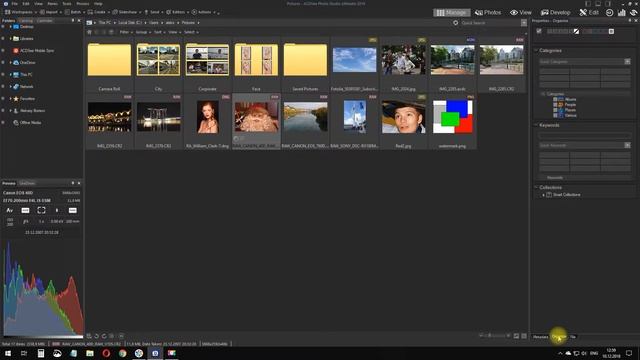
Task: Open the 365 mode icon
Action: point(609,13)
